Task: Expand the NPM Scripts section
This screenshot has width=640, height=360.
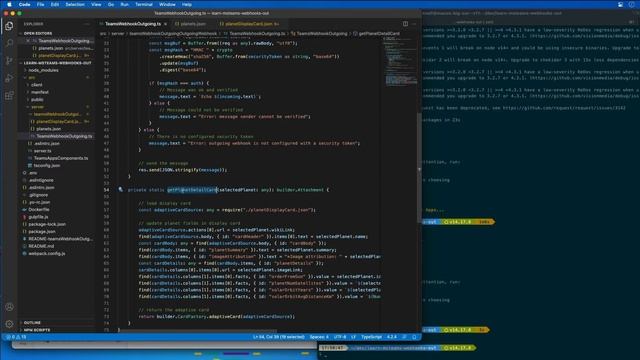Action: 37,330
